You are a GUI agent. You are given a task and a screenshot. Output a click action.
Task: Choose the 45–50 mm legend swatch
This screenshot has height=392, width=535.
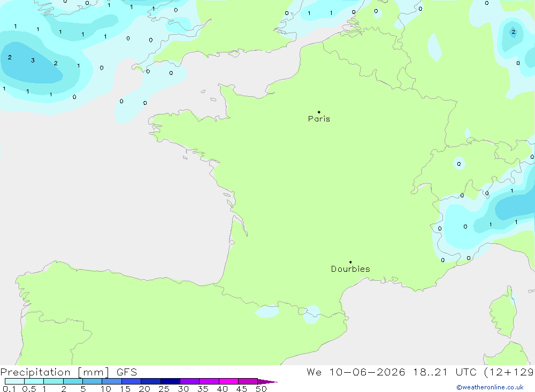point(248,381)
